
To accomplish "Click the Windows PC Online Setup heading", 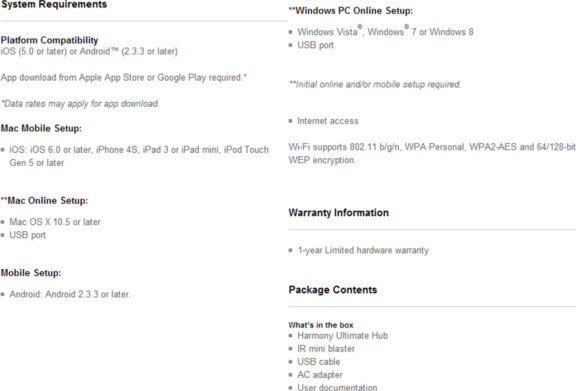I will pos(351,11).
